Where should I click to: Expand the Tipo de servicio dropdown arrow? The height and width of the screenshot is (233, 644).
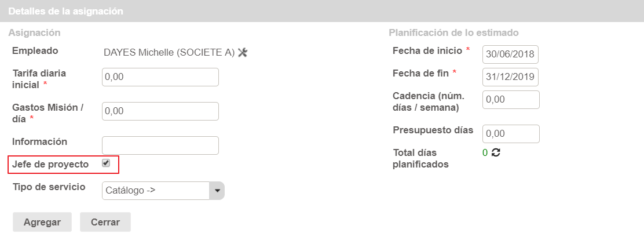217,190
